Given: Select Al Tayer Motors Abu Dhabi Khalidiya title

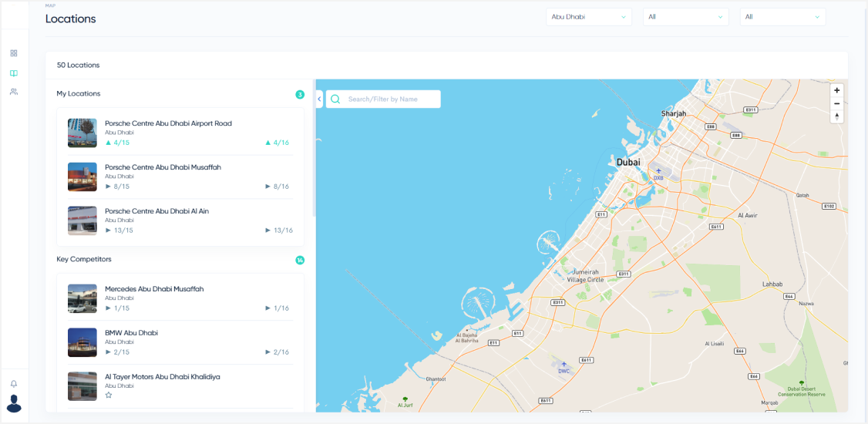Looking at the screenshot, I should pyautogui.click(x=162, y=377).
